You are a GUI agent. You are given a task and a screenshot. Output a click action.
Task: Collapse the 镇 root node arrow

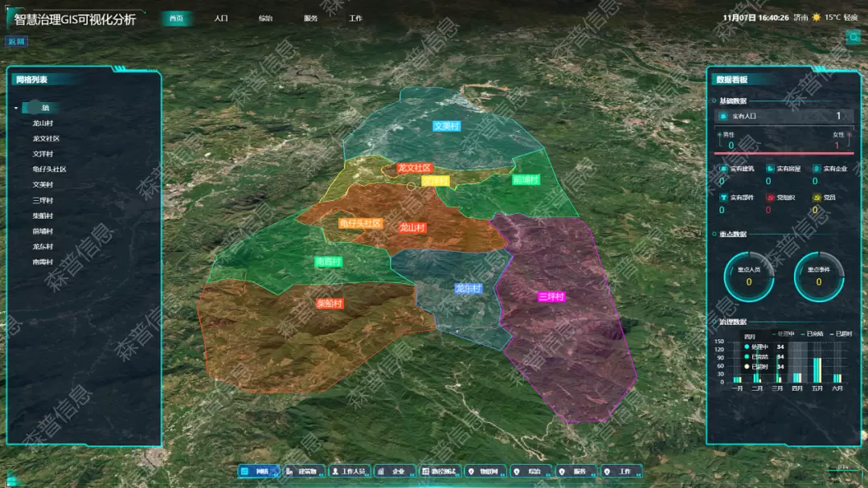16,108
